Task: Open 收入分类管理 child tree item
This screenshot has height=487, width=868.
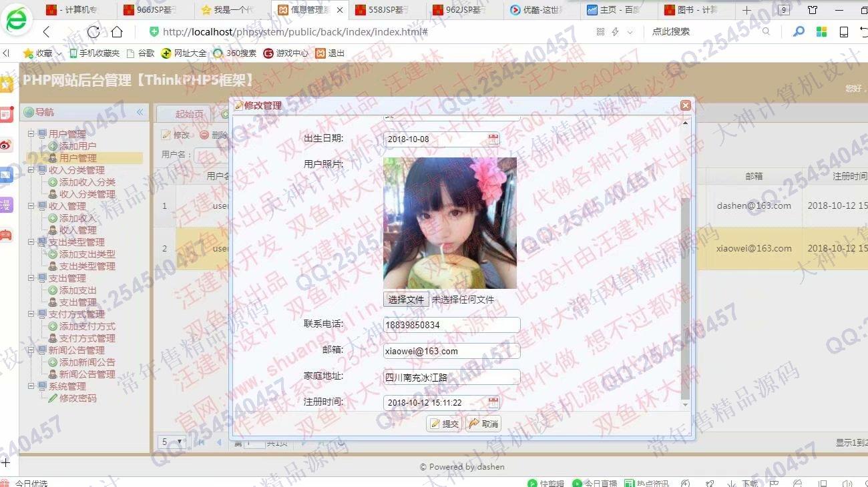Action: [87, 194]
